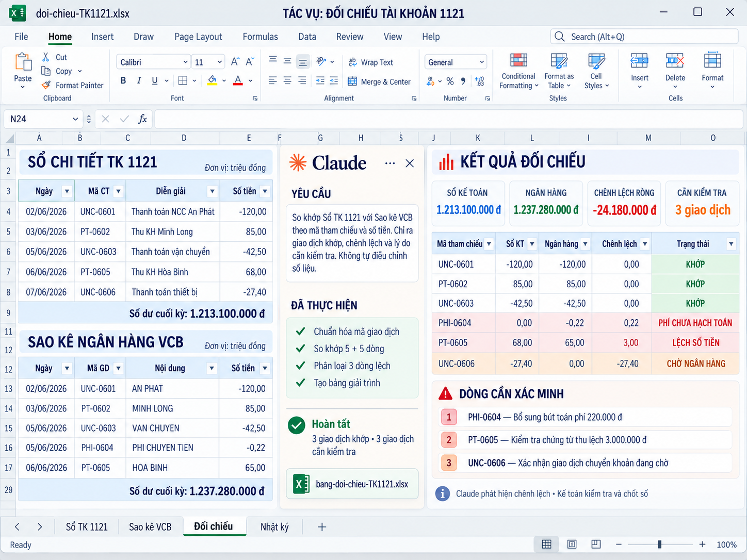The height and width of the screenshot is (560, 747).
Task: Adjust the zoom slider handle
Action: 660,545
